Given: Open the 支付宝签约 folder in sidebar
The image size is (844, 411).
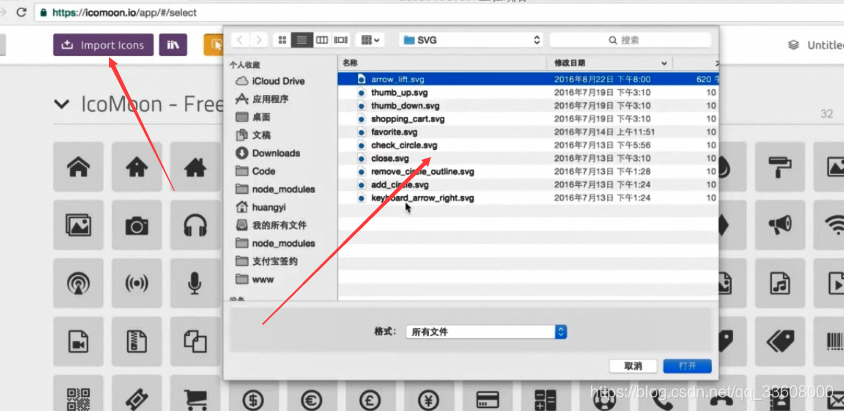Looking at the screenshot, I should 266,261.
